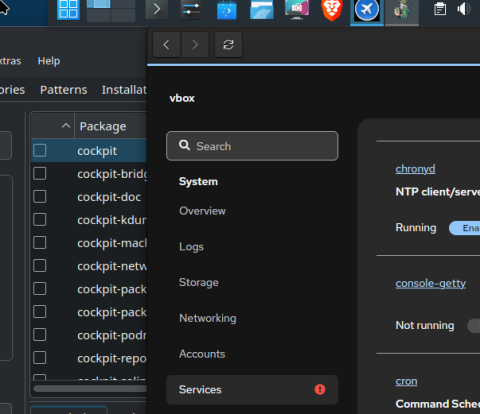Expand the panel's right-arrow chevron
The image size is (480, 414).
point(157,9)
